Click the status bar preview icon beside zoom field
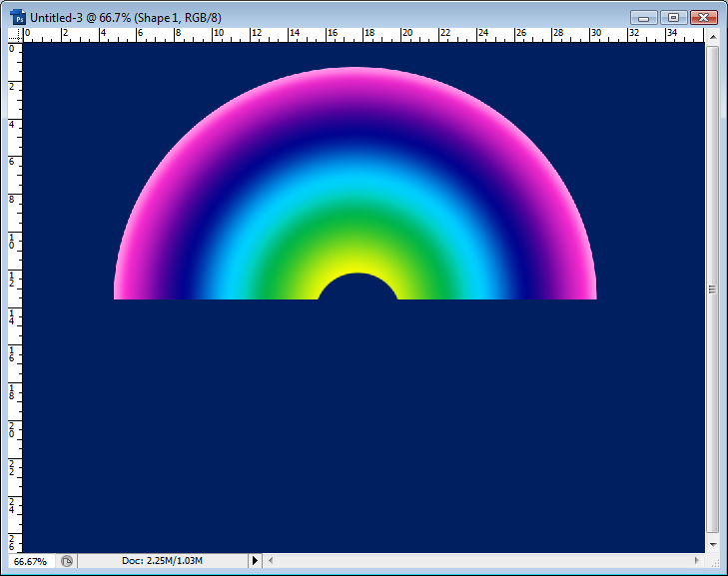This screenshot has width=728, height=576. coord(67,561)
